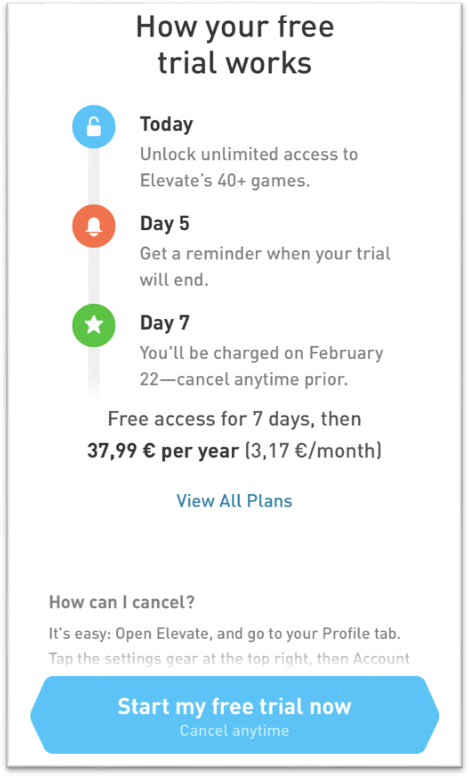Tap the charged on February 22 text

click(261, 366)
